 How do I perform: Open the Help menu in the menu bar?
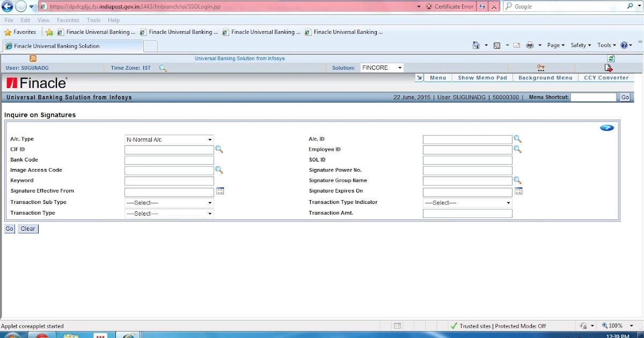click(114, 20)
